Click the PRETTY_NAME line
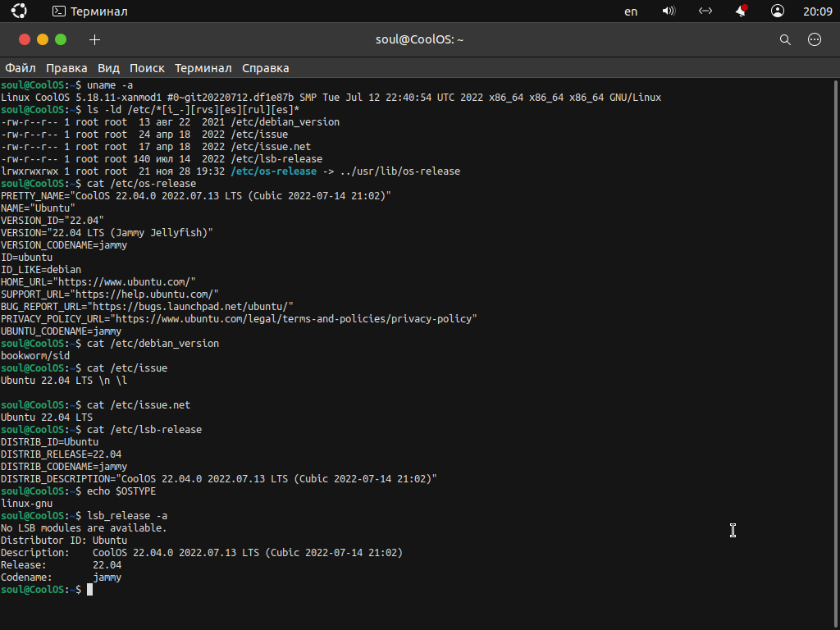This screenshot has width=840, height=630. [x=196, y=196]
